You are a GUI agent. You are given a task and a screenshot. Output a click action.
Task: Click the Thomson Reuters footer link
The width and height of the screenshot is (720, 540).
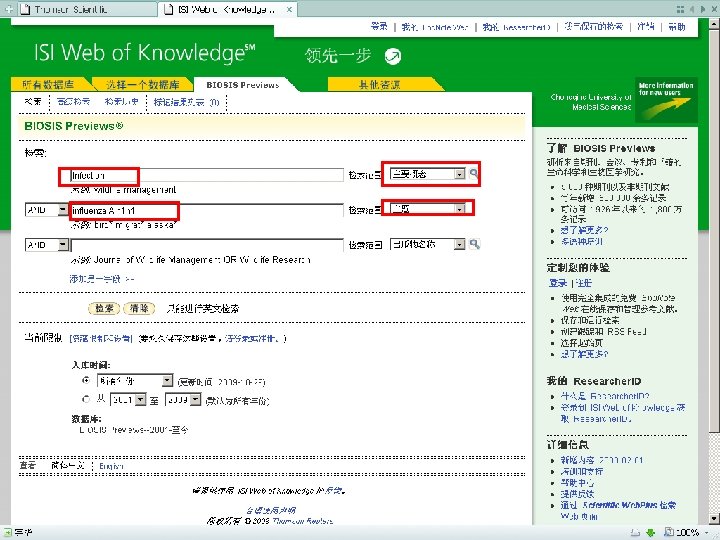tap(303, 521)
